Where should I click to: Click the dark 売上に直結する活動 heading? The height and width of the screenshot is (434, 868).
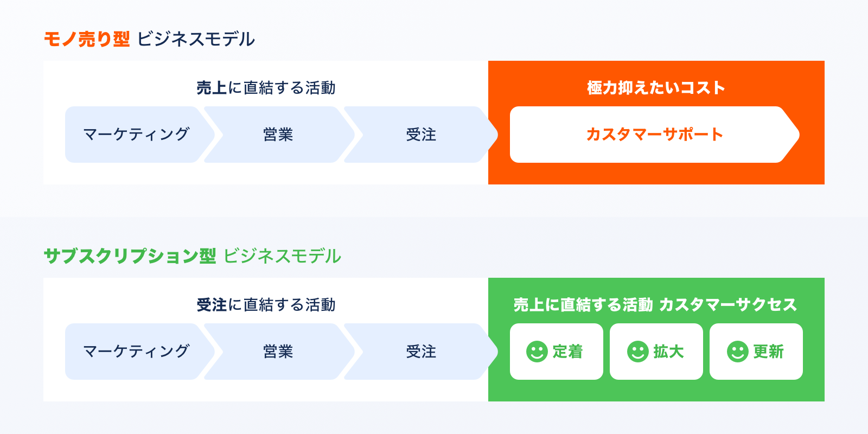[x=266, y=88]
